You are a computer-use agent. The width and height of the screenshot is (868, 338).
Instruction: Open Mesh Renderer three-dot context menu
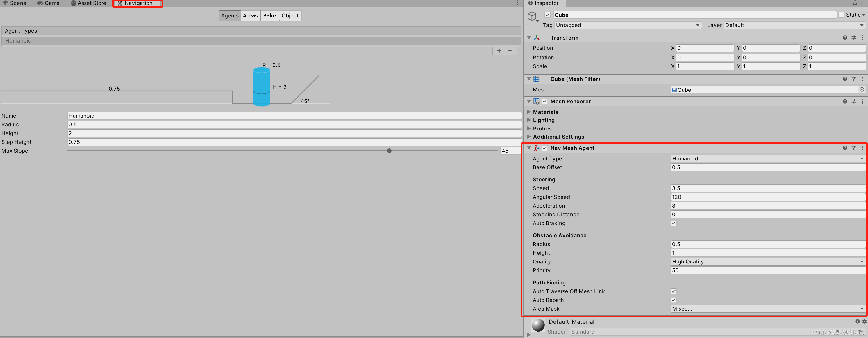(x=862, y=102)
